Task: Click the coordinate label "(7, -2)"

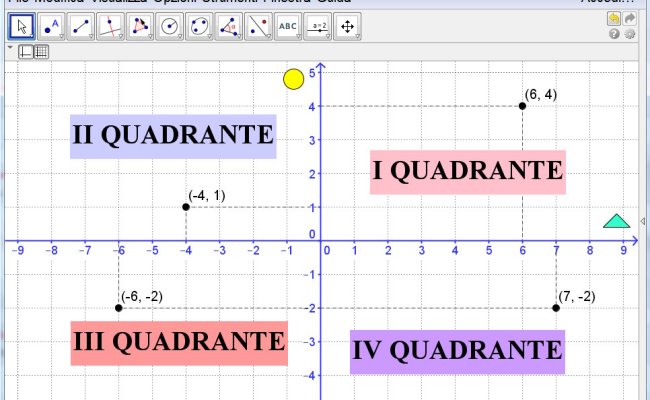Action: pos(577,296)
